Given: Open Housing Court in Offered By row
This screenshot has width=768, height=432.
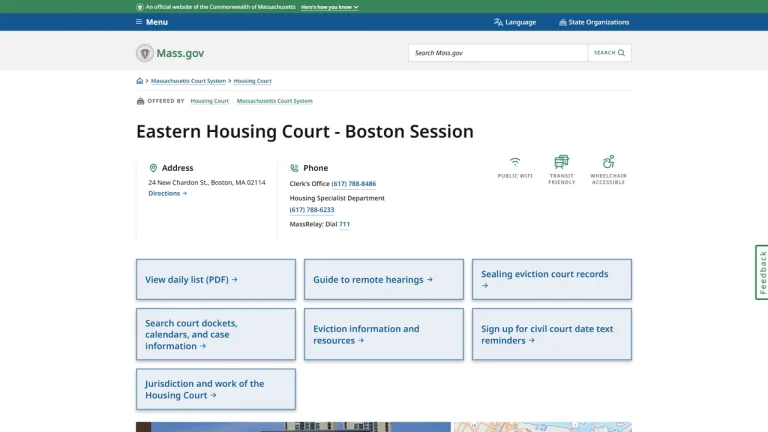Looking at the screenshot, I should 210,101.
